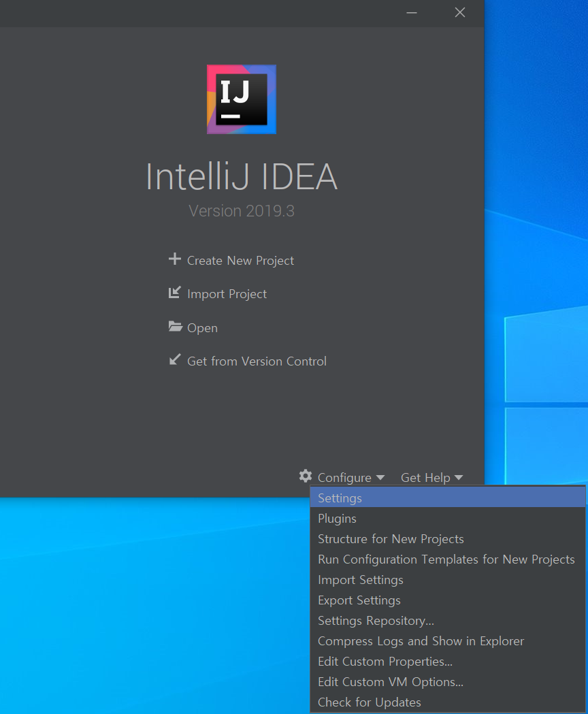Click the Open folder icon
588x714 pixels.
[176, 326]
